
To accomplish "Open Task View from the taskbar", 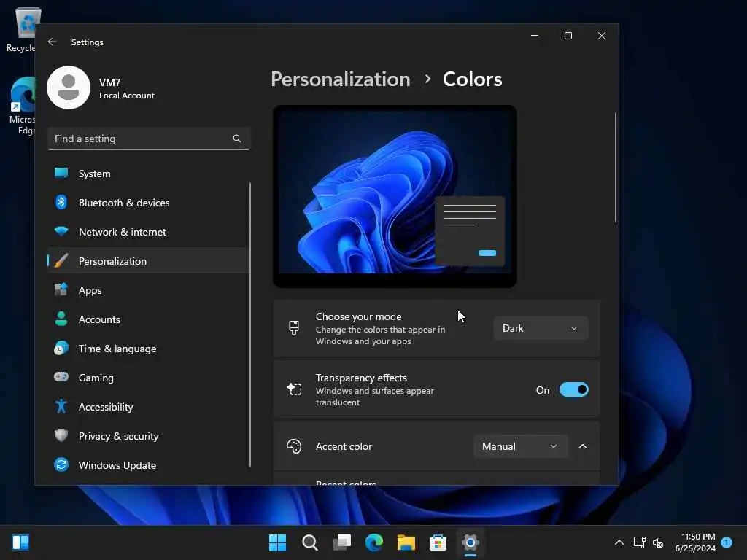I will pos(342,542).
